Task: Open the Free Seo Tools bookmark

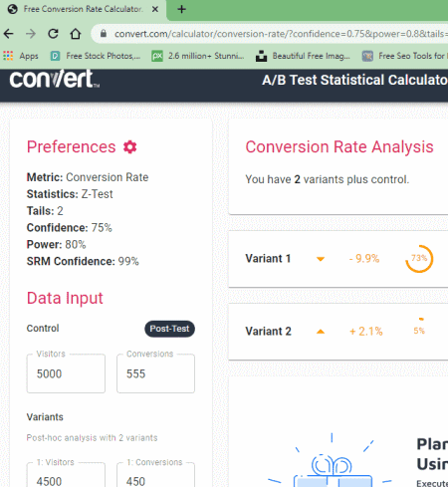Action: coord(405,56)
